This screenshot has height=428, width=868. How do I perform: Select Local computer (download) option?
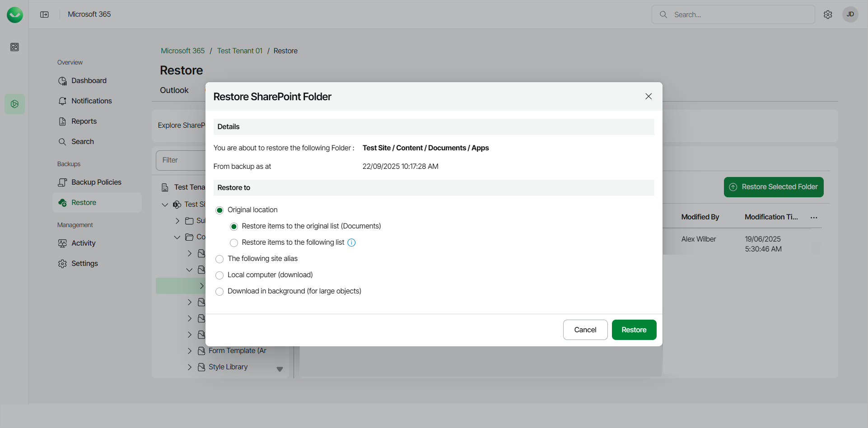tap(219, 275)
